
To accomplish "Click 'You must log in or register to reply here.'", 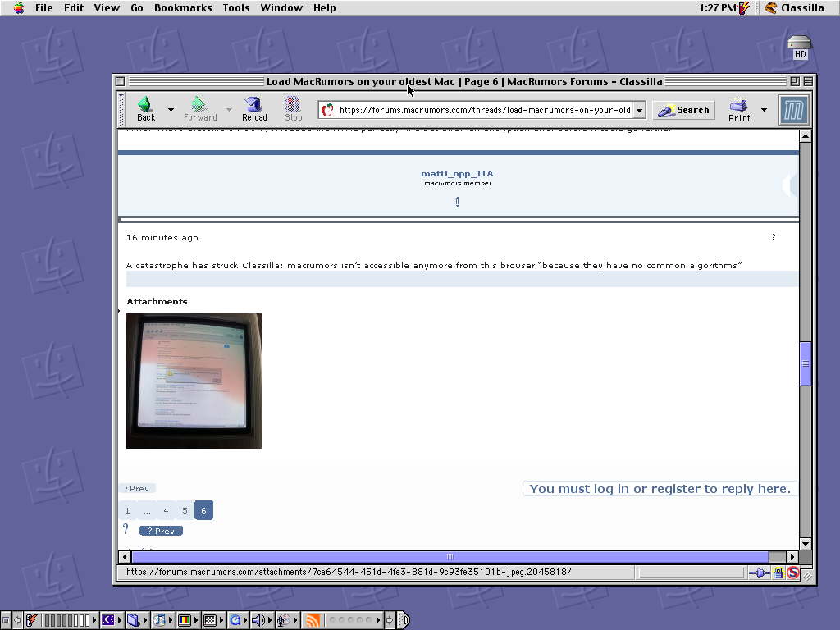I will click(x=660, y=489).
